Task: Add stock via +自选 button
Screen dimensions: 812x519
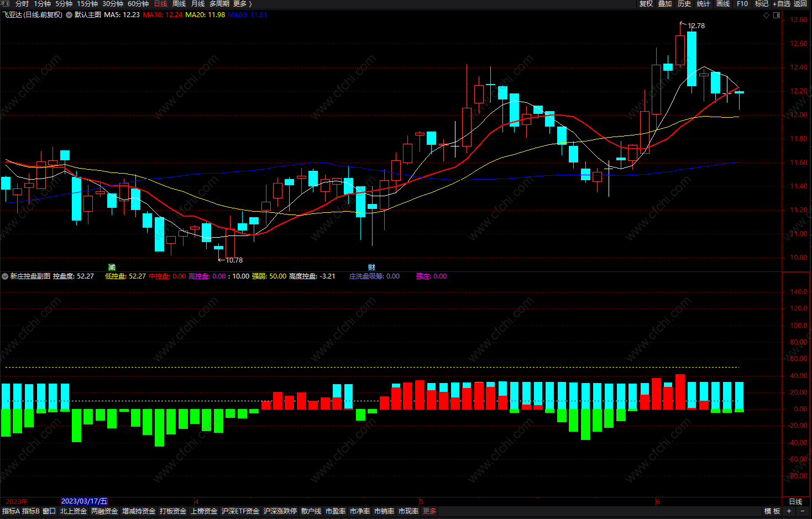Action: click(782, 4)
